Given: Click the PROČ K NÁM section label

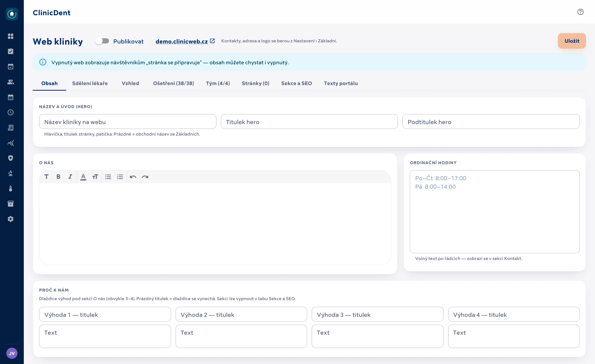Looking at the screenshot, I should click(54, 290).
